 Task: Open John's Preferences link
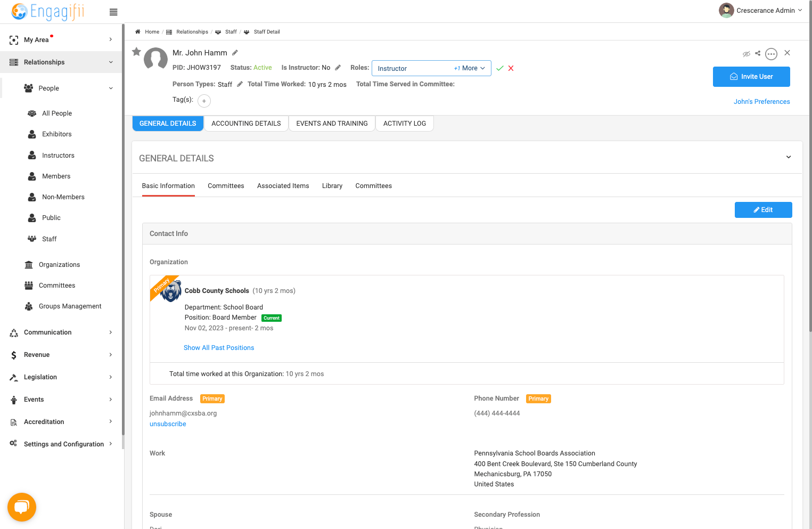(761, 102)
